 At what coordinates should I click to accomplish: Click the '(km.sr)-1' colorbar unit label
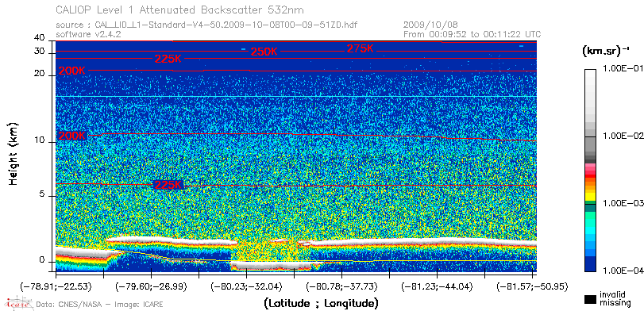coord(606,52)
